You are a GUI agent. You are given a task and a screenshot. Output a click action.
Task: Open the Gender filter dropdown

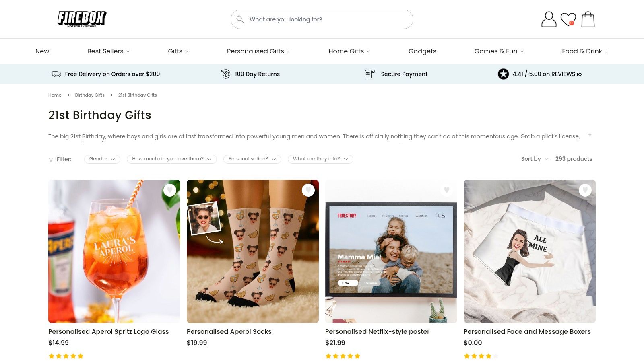(102, 159)
